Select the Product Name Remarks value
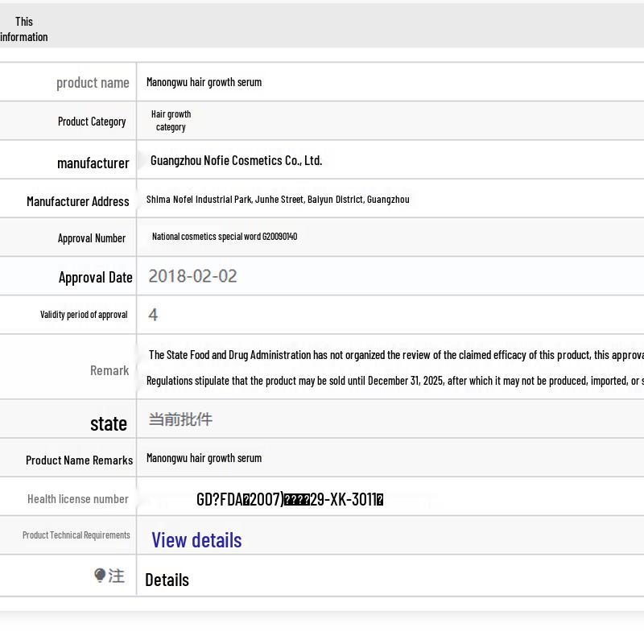Screen dimensions: 644x644 pos(204,458)
